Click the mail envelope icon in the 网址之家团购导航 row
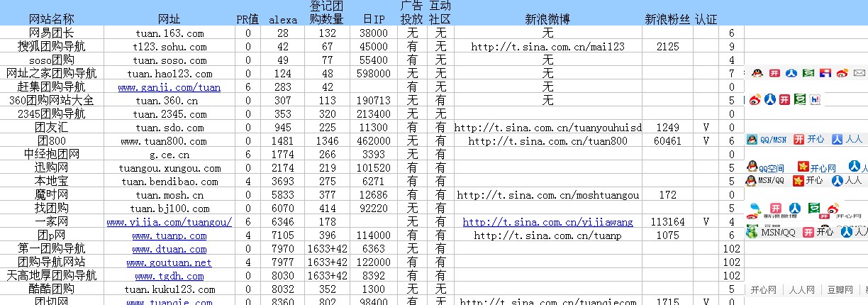Screen dimensions: 868x305 [859, 72]
